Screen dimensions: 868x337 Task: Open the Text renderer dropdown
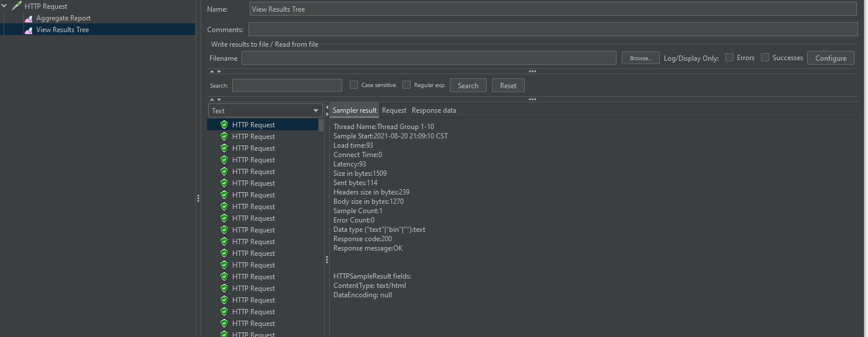coord(265,110)
